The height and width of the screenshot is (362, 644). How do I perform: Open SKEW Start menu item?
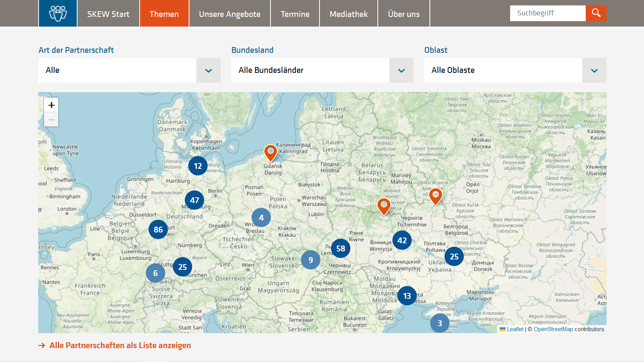(108, 14)
